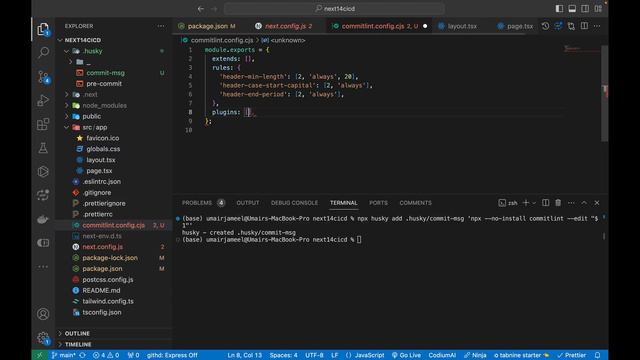Open the DEBUG CONSOLE panel tab

tap(294, 203)
